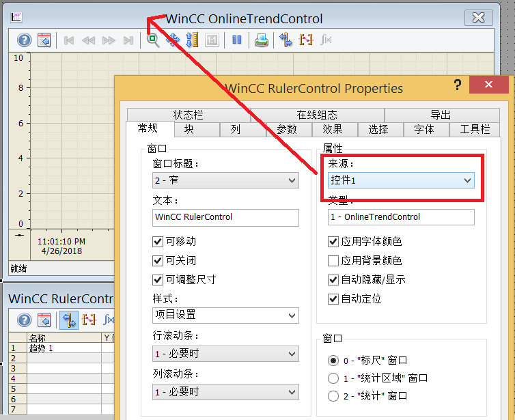This screenshot has width=515, height=420.
Task: Open configuration dialog in the OnlineTrendControl toolbar
Action: click(x=44, y=40)
